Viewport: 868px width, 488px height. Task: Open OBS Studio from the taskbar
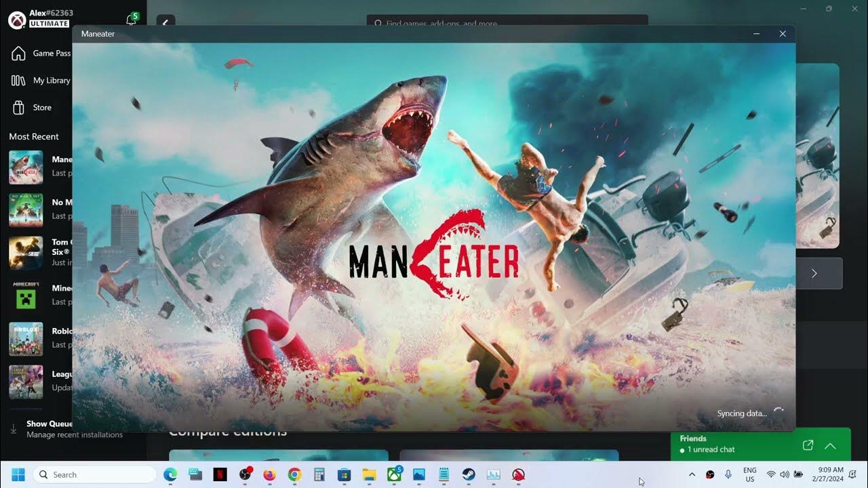(245, 474)
